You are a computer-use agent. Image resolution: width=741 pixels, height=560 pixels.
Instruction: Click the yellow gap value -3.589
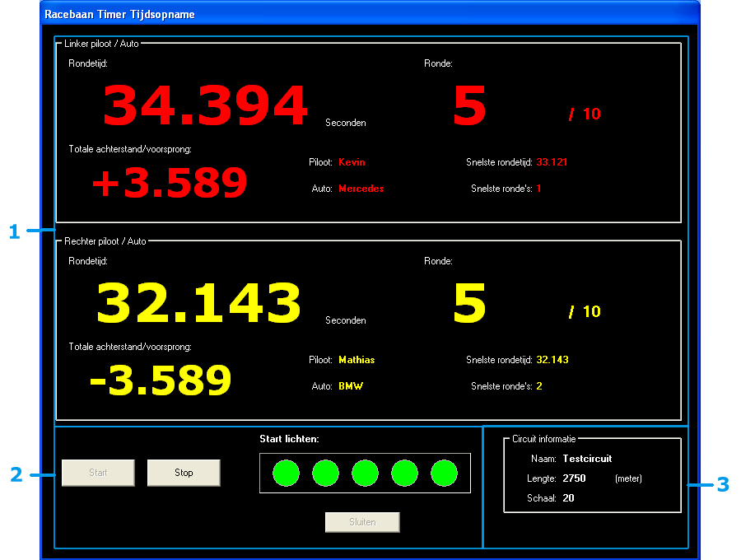tap(161, 380)
